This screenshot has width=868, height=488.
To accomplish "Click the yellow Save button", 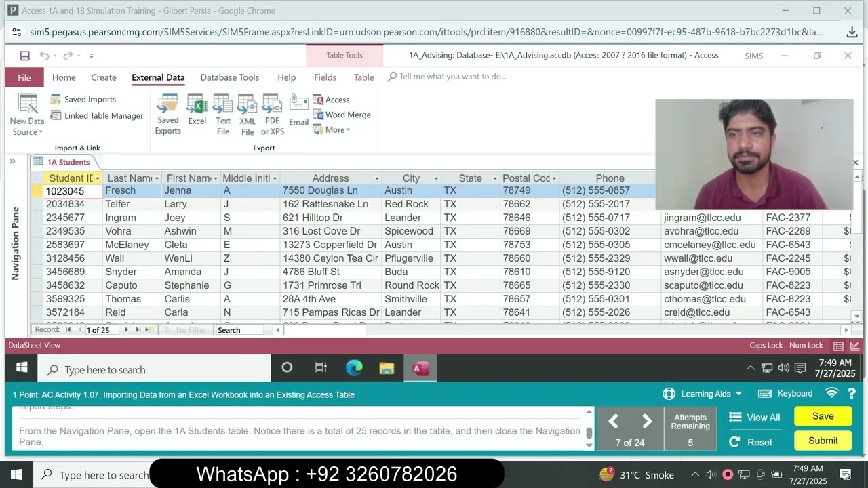I will (823, 416).
